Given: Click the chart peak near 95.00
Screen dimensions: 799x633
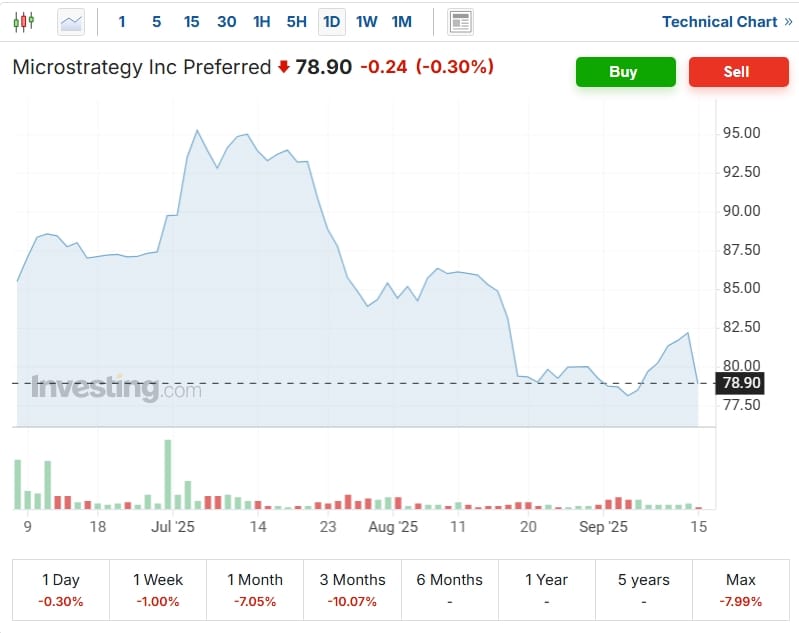Looking at the screenshot, I should tap(197, 131).
